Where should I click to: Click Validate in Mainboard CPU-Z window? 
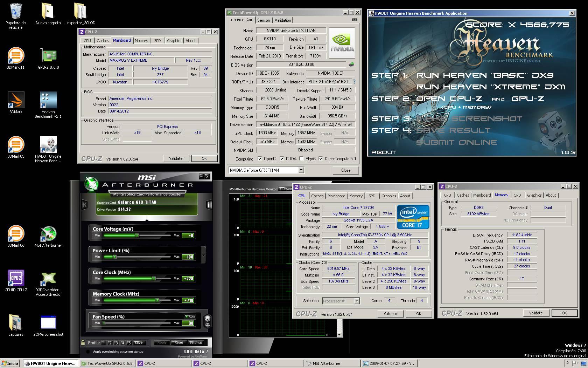point(176,158)
